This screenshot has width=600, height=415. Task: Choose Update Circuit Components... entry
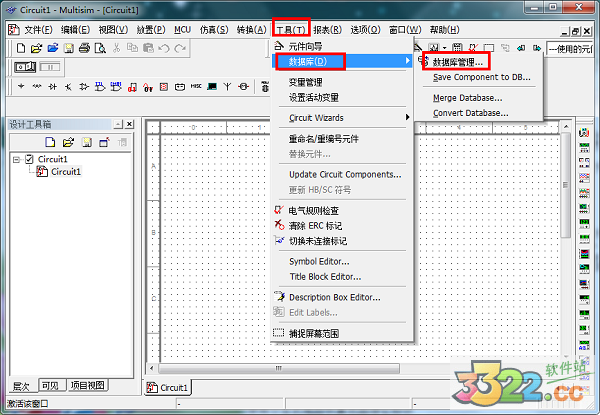click(343, 174)
